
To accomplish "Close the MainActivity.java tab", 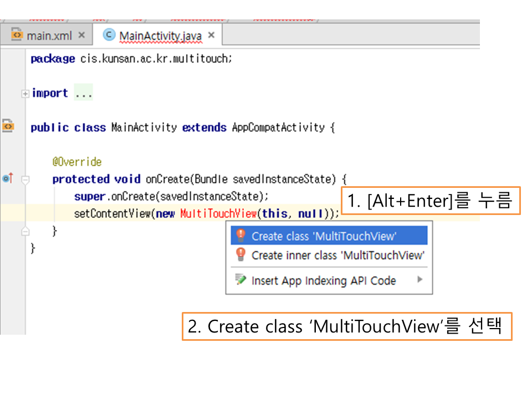I will [x=212, y=36].
